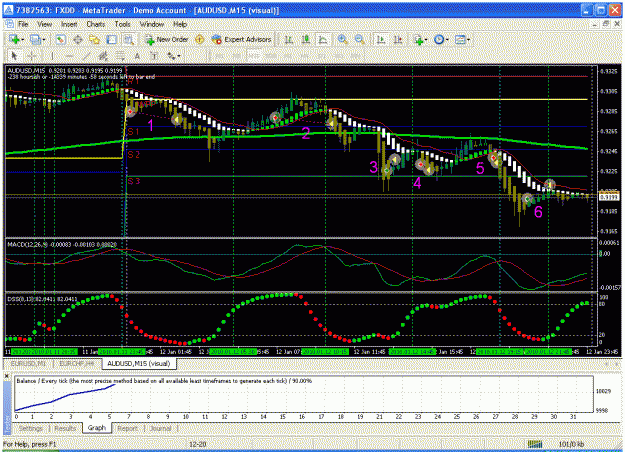Switch chart to line chart style
625x452 pixels.
[x=322, y=39]
